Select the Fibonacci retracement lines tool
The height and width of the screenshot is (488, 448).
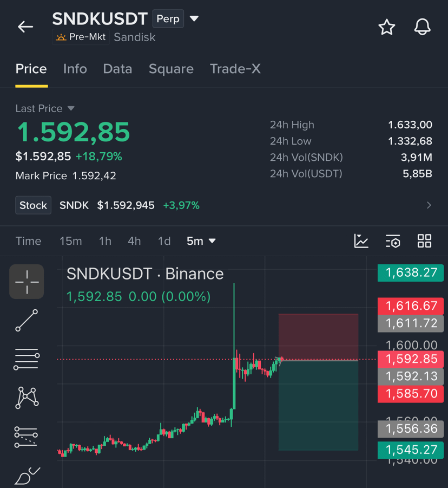[26, 437]
